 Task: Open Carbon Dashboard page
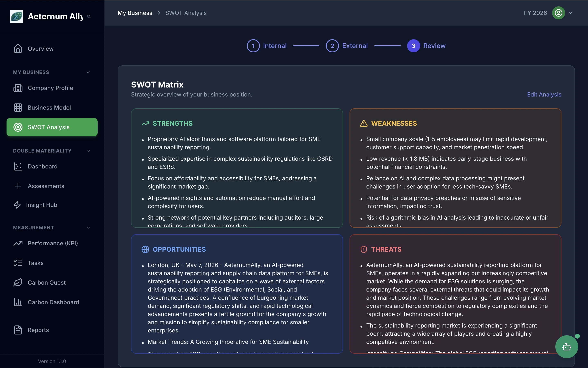52,302
